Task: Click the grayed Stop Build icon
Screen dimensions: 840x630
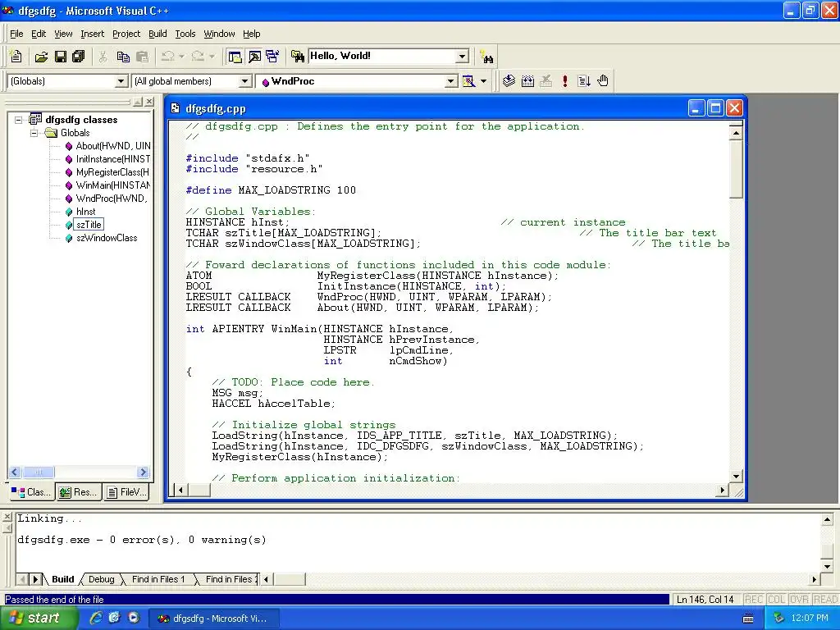Action: pos(546,81)
